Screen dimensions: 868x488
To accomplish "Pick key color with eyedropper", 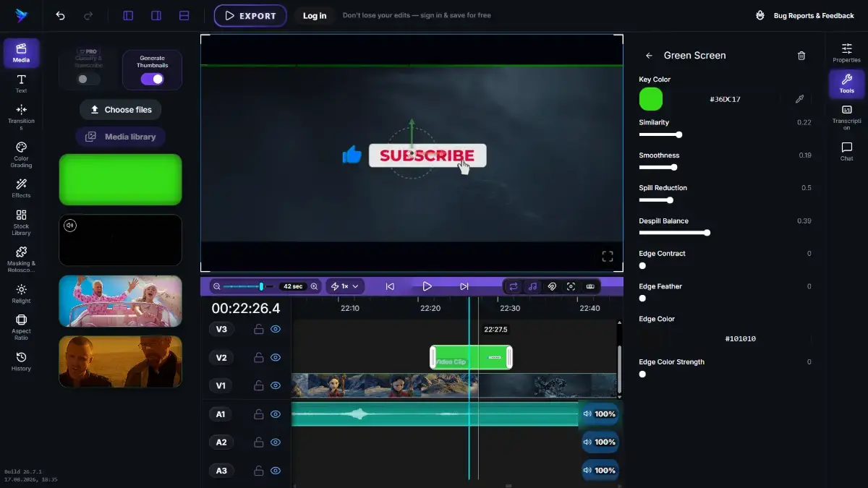I will pos(799,99).
